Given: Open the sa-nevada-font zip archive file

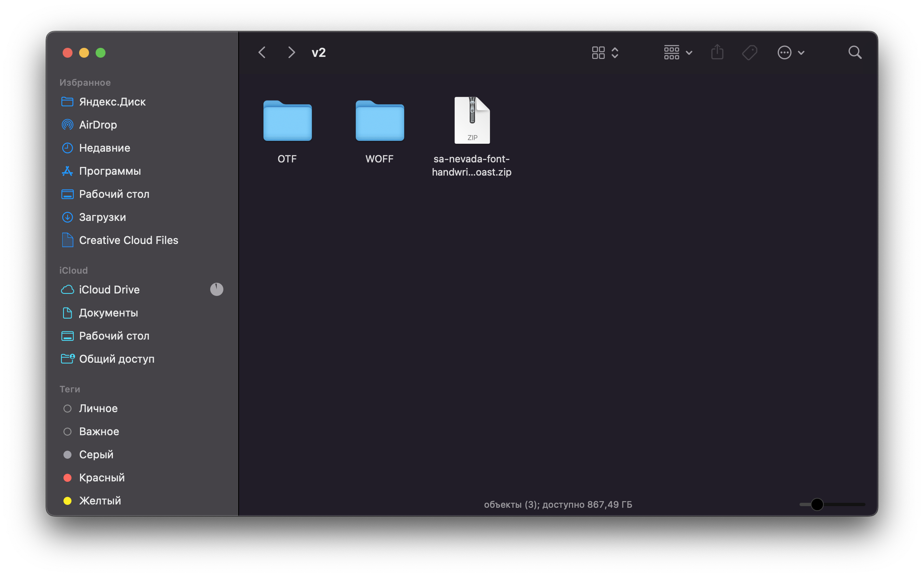Looking at the screenshot, I should coord(472,121).
